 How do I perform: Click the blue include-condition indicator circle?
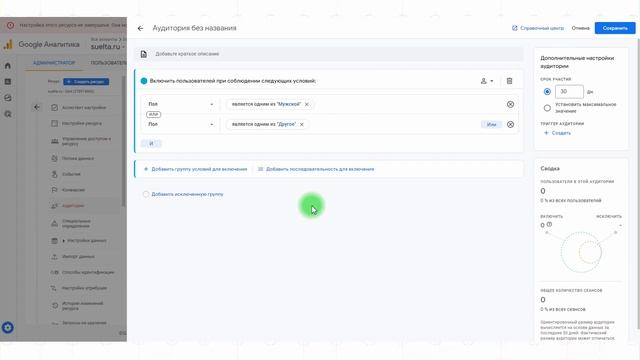144,81
